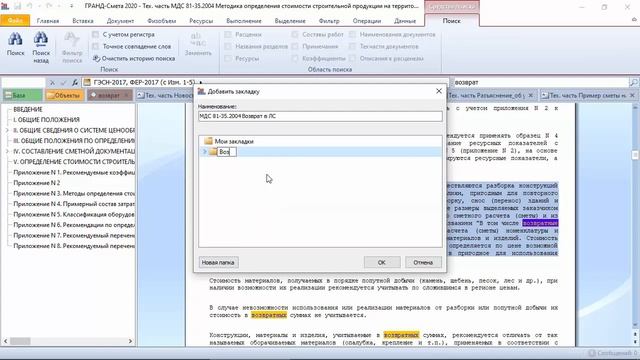Click the Наименование bookmark name field

[x=320, y=116]
